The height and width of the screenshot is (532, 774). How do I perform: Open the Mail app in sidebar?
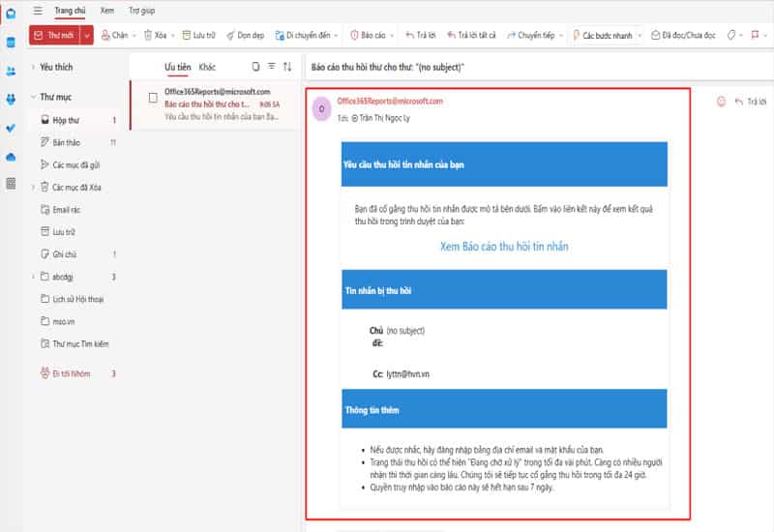(x=11, y=14)
